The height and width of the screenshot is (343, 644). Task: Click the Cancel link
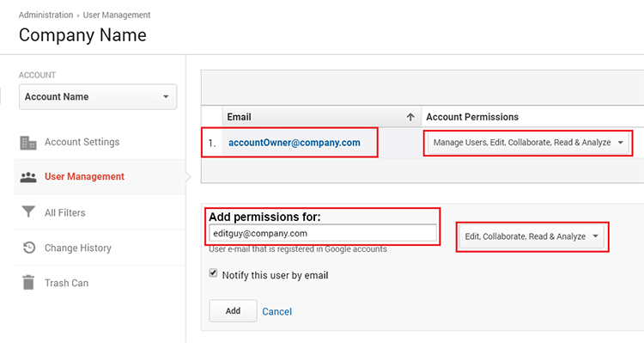[276, 312]
